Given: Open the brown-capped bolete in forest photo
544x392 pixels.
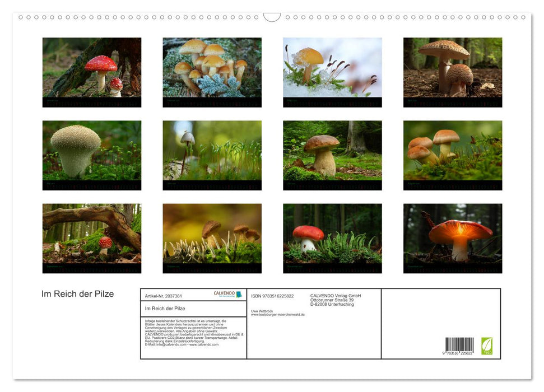Looking at the screenshot, I should (x=332, y=151).
